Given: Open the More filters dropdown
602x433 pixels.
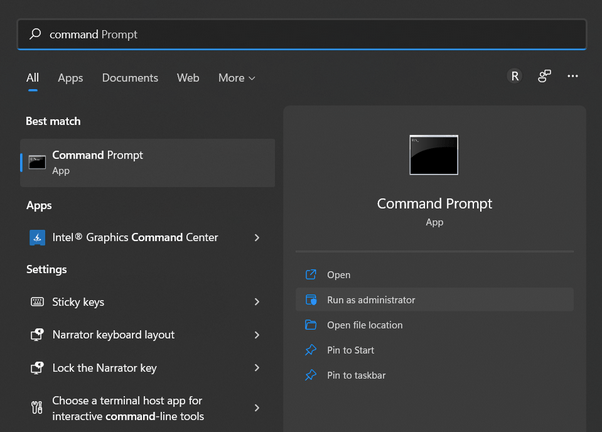Looking at the screenshot, I should (x=236, y=78).
